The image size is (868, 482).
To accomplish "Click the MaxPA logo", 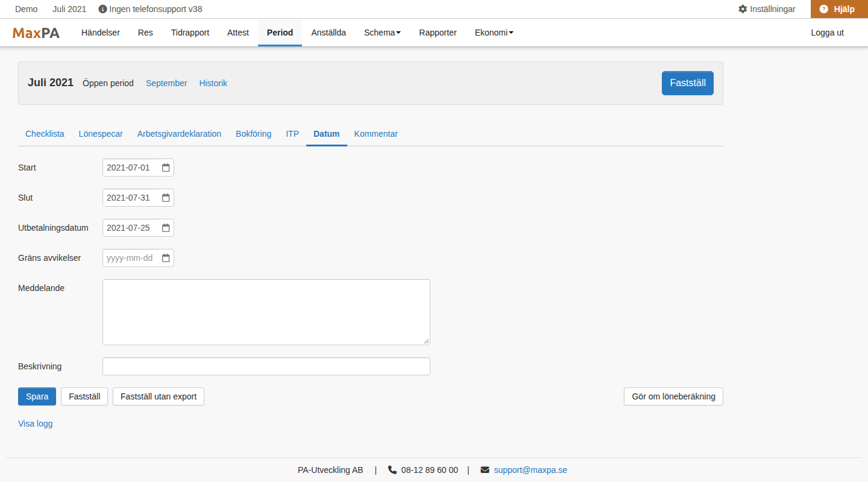I will [x=36, y=33].
